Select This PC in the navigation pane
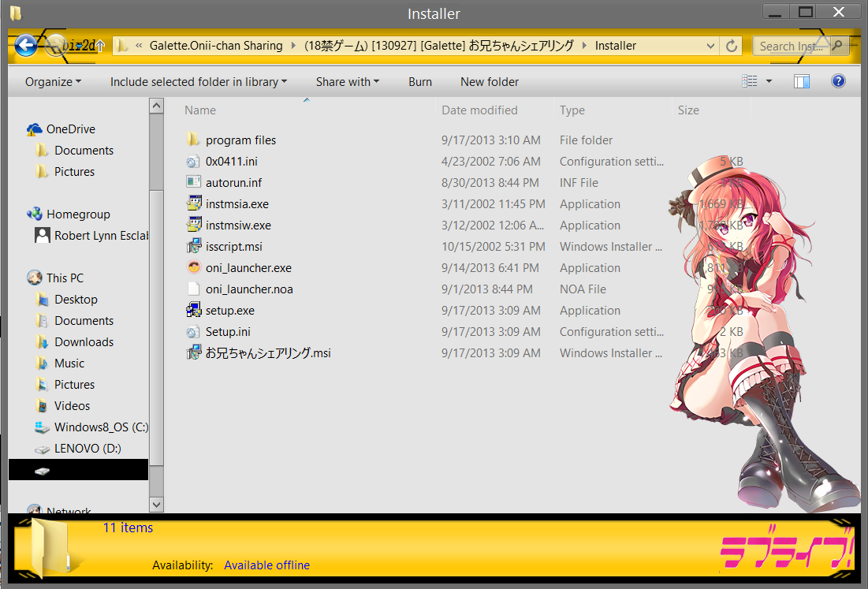 coord(55,278)
